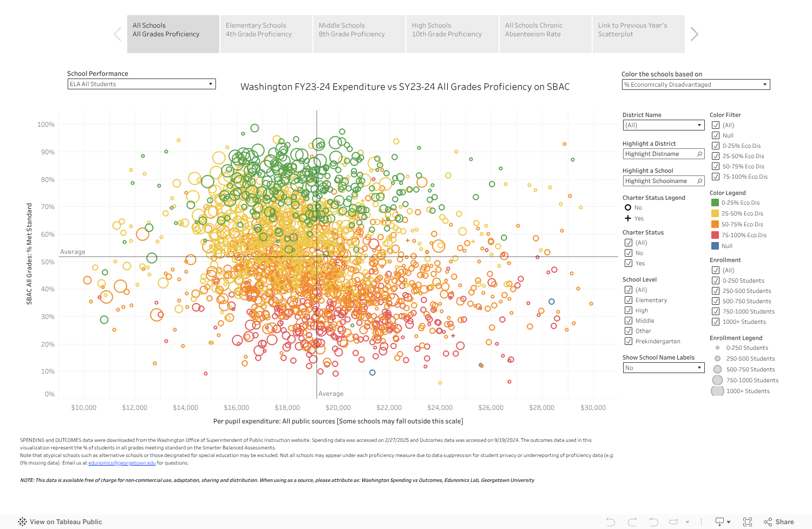Click search icon in Highlight a School

(699, 181)
